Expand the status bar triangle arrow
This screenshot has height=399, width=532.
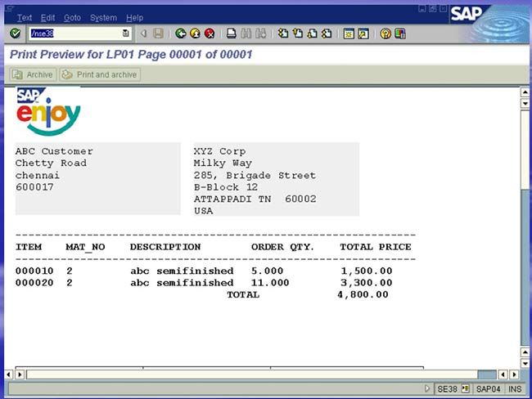(427, 388)
